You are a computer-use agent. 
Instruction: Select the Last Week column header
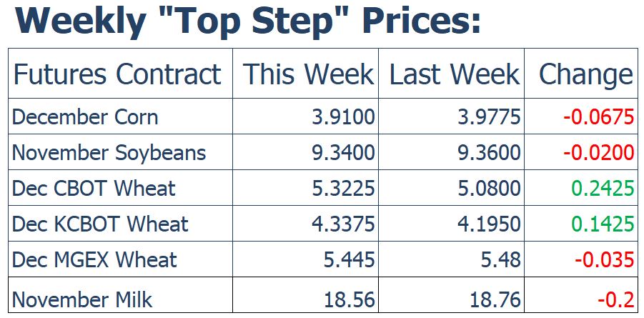(455, 74)
